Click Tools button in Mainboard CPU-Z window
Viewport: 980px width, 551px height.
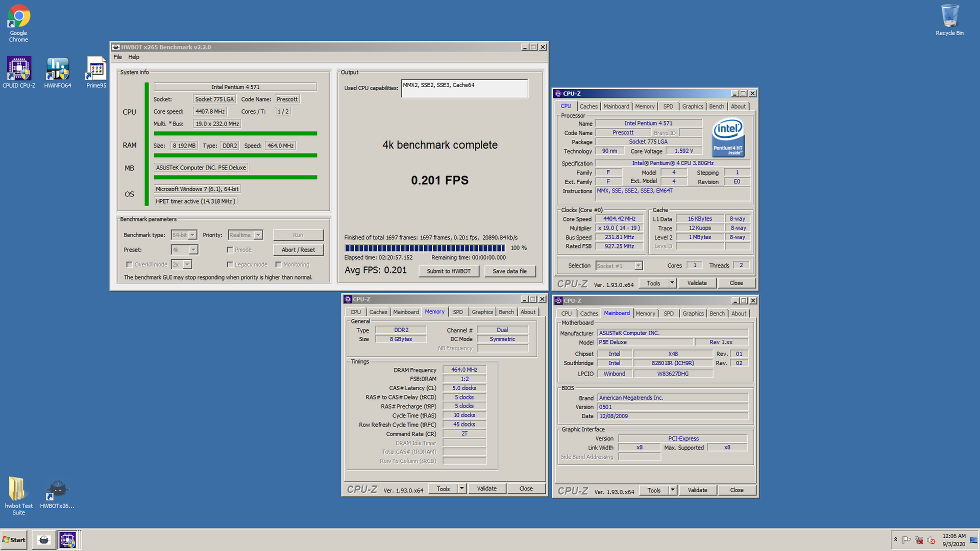click(654, 490)
